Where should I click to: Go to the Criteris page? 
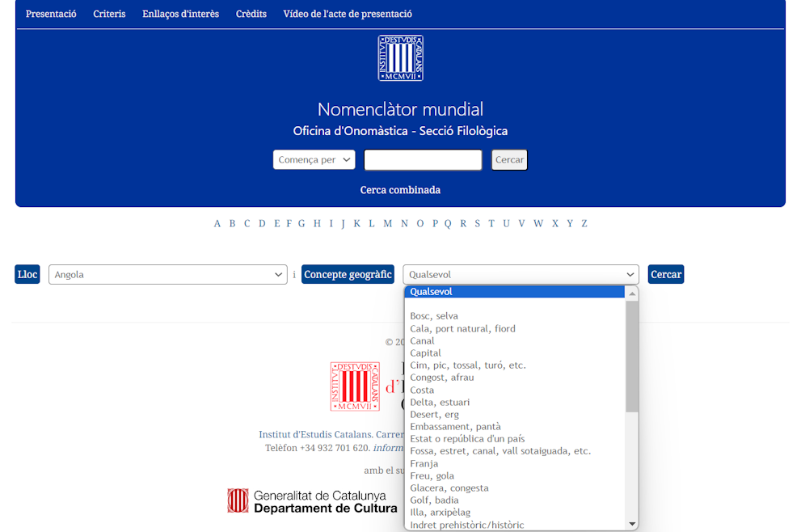click(x=109, y=14)
